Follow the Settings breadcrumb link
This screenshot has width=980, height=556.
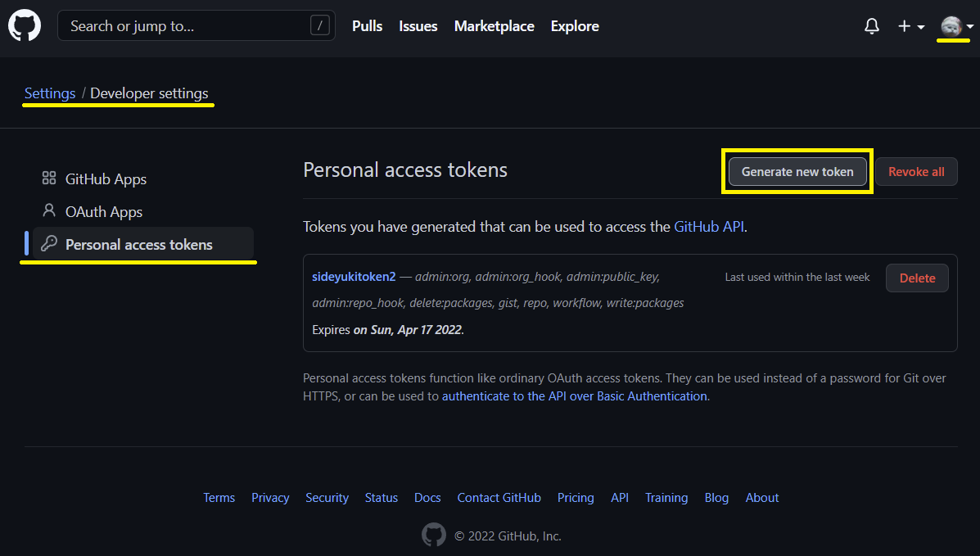50,93
